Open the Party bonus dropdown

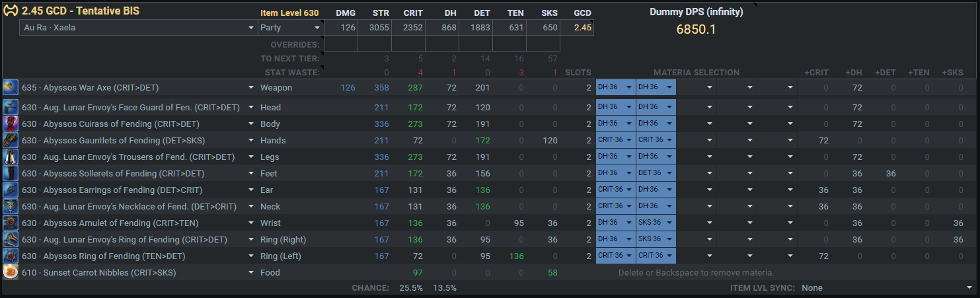(x=291, y=28)
